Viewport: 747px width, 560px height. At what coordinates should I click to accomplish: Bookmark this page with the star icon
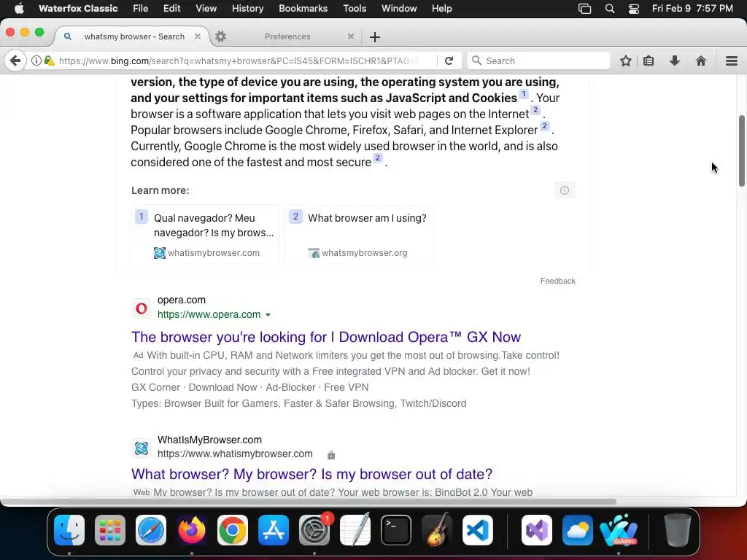pyautogui.click(x=625, y=61)
